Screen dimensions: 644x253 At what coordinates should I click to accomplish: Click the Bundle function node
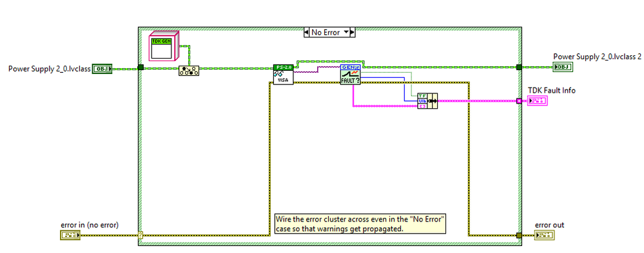pyautogui.click(x=427, y=101)
